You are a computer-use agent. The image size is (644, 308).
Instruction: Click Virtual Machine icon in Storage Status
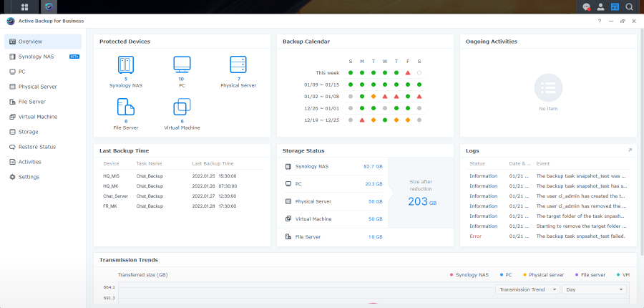click(288, 218)
